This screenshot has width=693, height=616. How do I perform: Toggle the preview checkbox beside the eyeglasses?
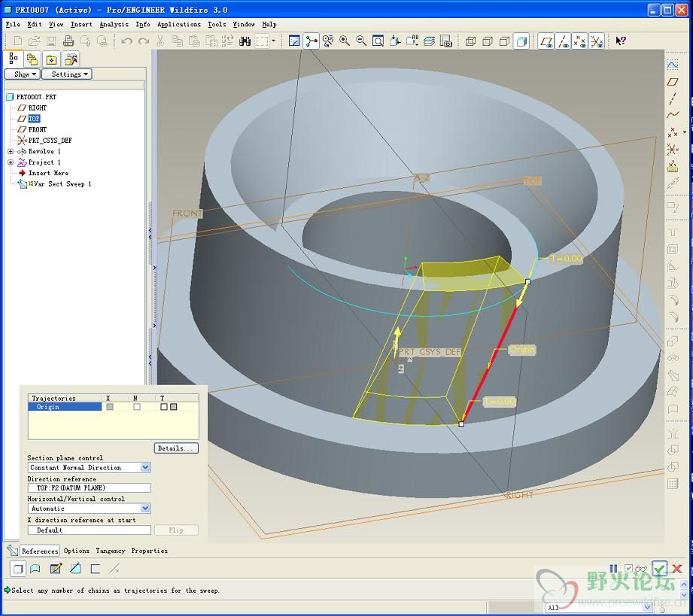(x=628, y=568)
